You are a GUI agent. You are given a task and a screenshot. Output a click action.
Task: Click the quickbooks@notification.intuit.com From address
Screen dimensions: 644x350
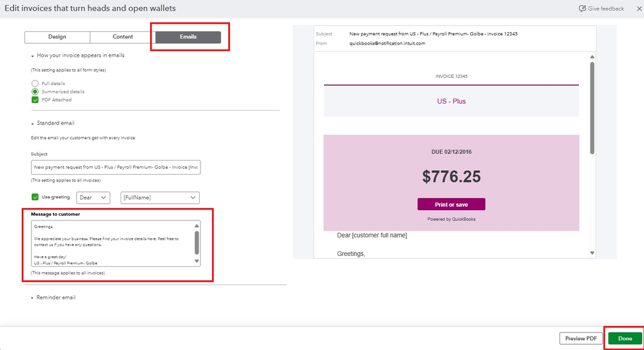pyautogui.click(x=387, y=43)
